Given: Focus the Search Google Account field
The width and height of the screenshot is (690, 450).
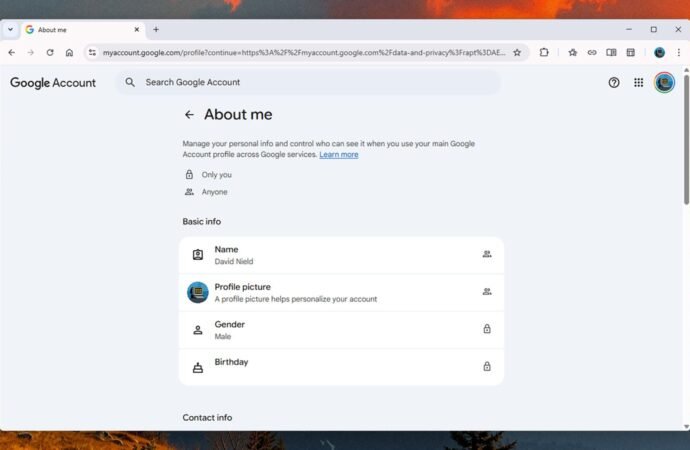Looking at the screenshot, I should tap(308, 82).
